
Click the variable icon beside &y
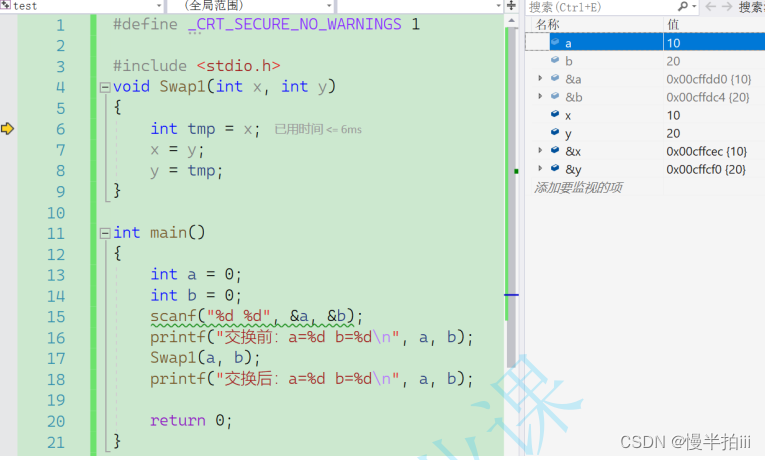[555, 168]
